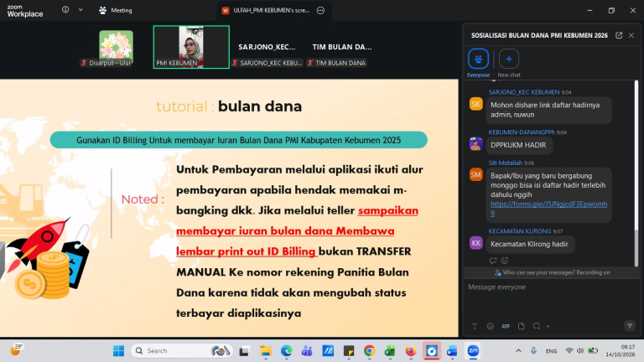Screen dimensions: 644x362
Task: Click sender name KEBUMEN-DANANGPPh in chat
Action: (x=522, y=132)
